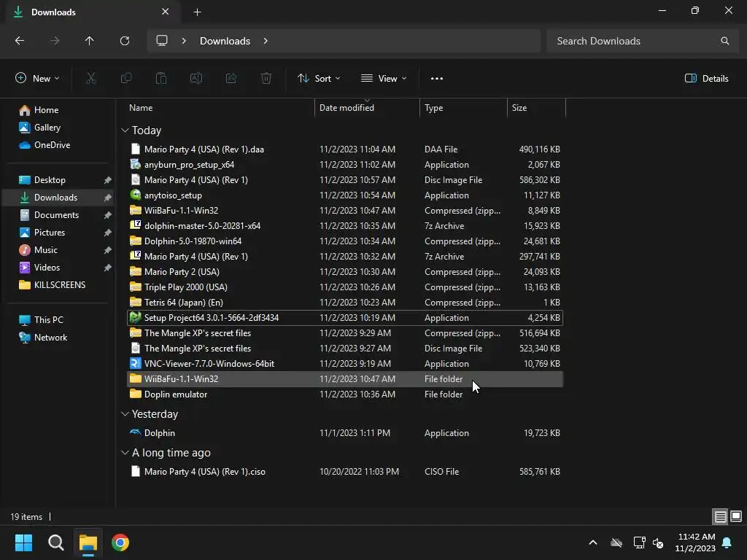Open Documents in navigation pane

click(56, 215)
